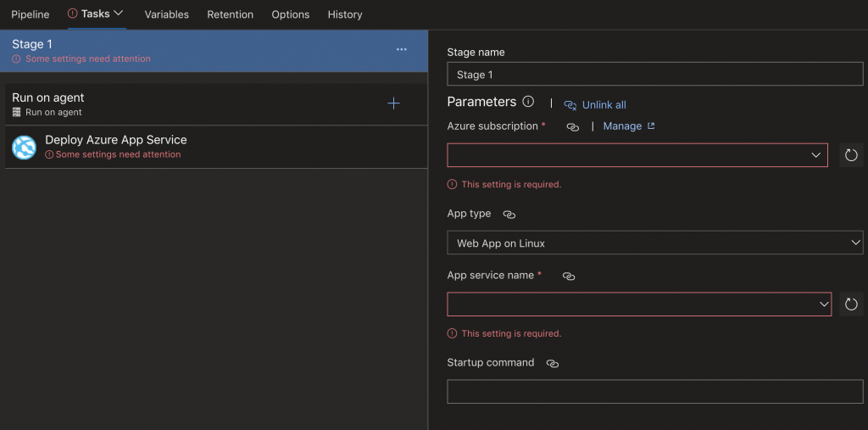Click link icon beside Startup command
Image resolution: width=868 pixels, height=430 pixels.
tap(553, 363)
